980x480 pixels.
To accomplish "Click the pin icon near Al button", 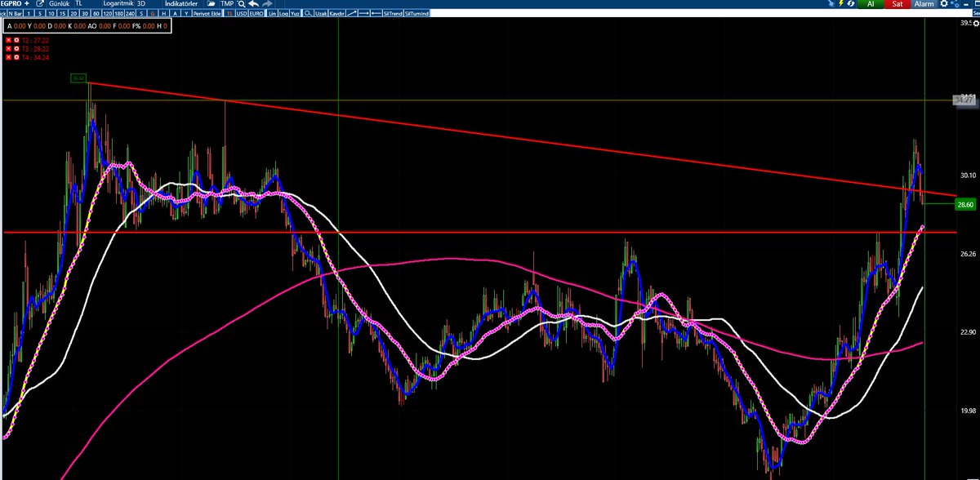I will pos(831,4).
